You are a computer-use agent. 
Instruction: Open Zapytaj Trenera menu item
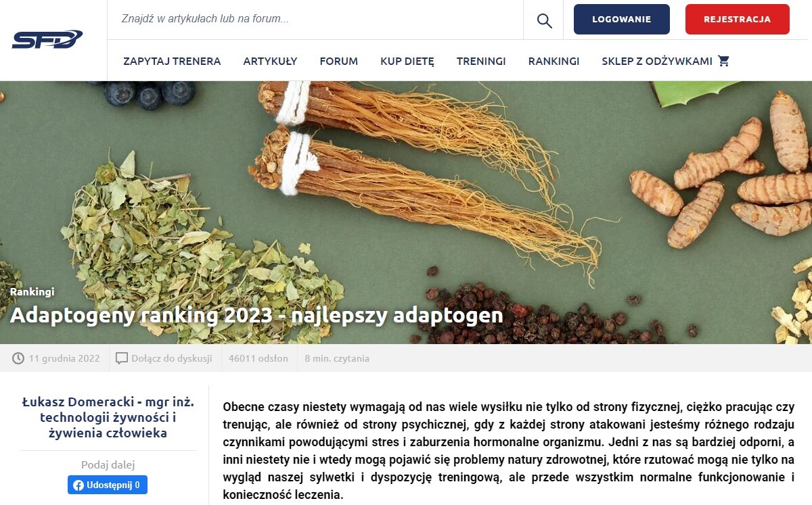point(172,61)
